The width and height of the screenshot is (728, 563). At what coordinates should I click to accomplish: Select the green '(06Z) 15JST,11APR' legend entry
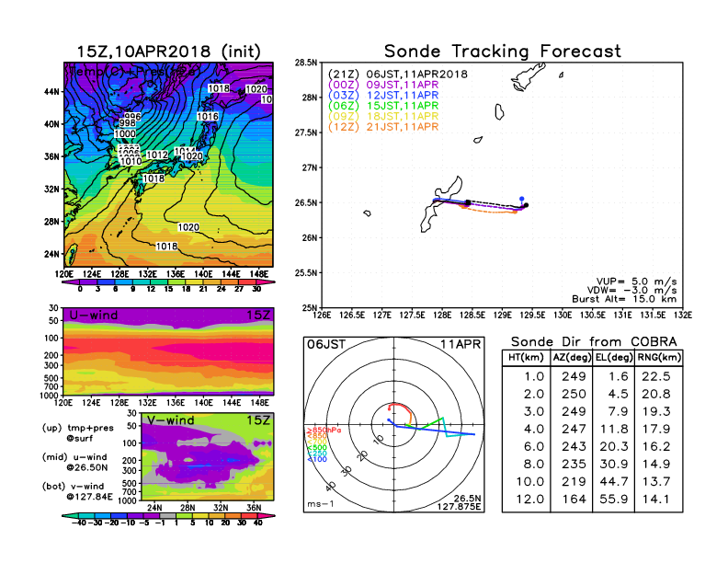(383, 106)
